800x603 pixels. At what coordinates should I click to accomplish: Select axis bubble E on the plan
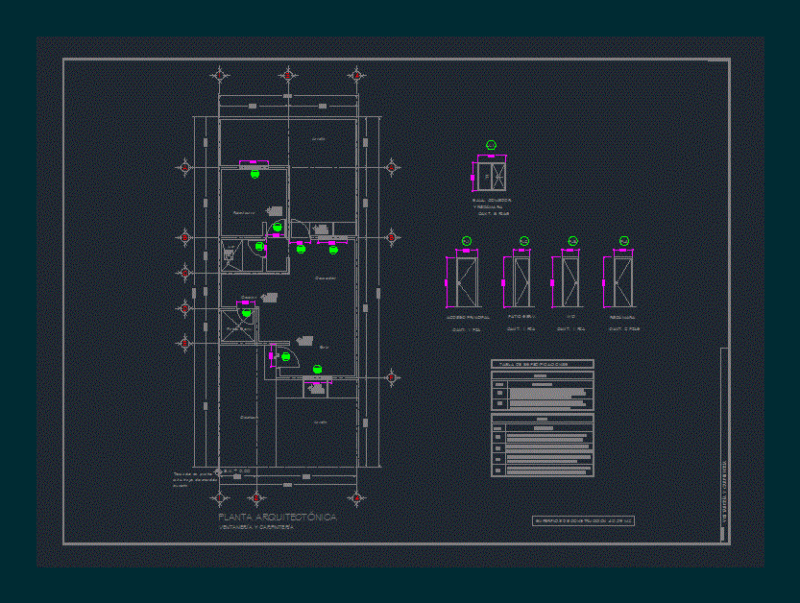(185, 343)
